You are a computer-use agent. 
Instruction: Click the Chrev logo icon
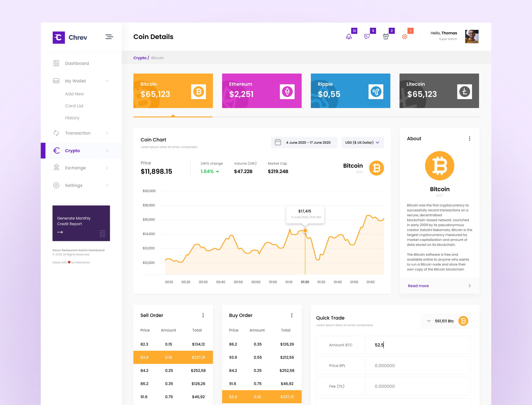pyautogui.click(x=59, y=37)
